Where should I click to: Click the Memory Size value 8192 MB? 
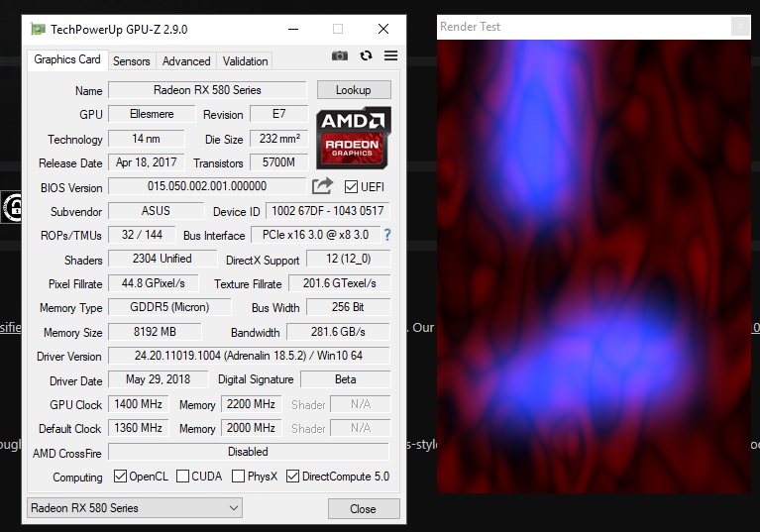(155, 332)
